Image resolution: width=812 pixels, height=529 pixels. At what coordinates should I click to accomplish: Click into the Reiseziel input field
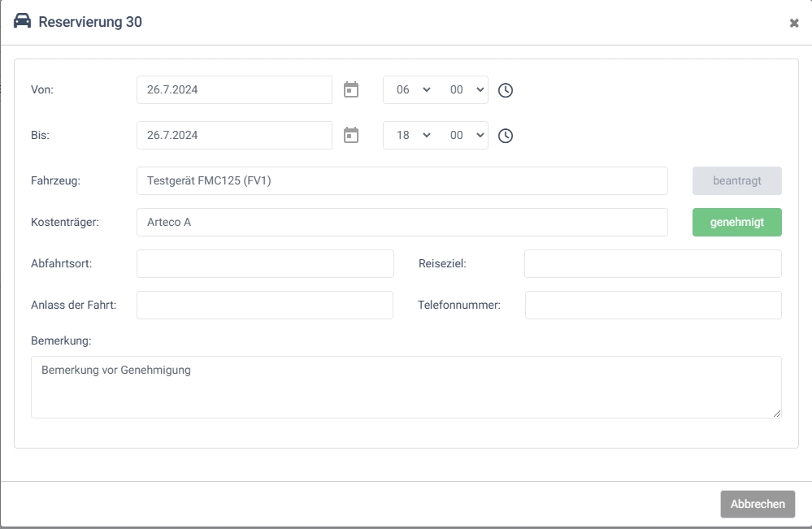click(653, 264)
